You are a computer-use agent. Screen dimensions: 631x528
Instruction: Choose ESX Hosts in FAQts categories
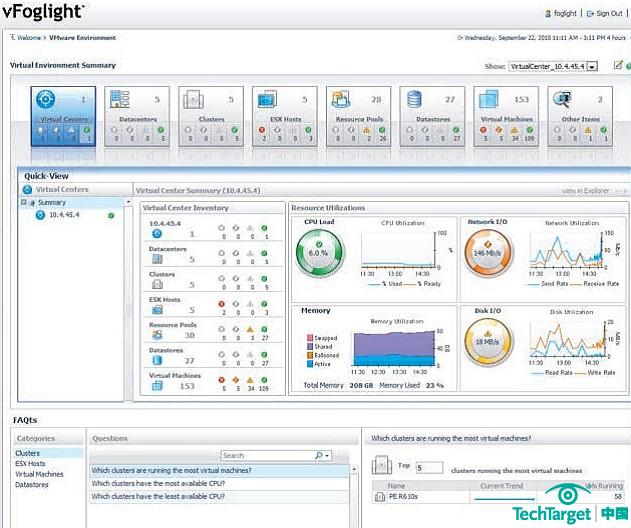30,464
